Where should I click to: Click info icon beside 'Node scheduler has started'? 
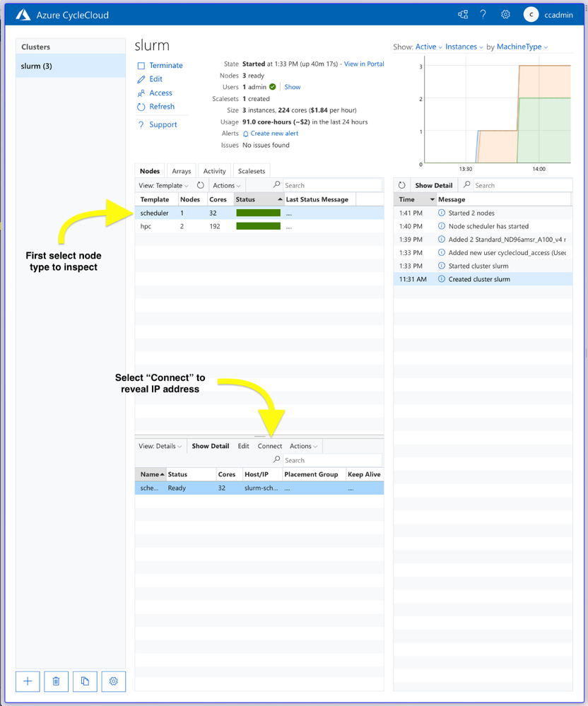(x=442, y=226)
